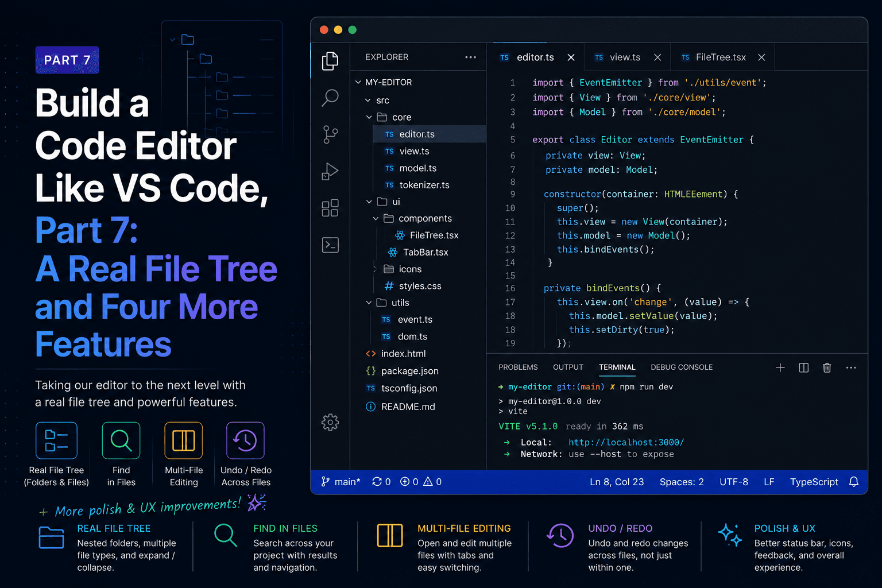Click line number 16 in the gutter
The height and width of the screenshot is (588, 882).
tap(510, 288)
